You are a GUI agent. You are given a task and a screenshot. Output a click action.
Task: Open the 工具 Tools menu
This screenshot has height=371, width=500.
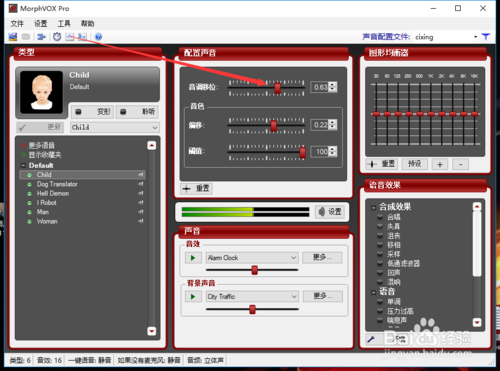click(x=64, y=23)
